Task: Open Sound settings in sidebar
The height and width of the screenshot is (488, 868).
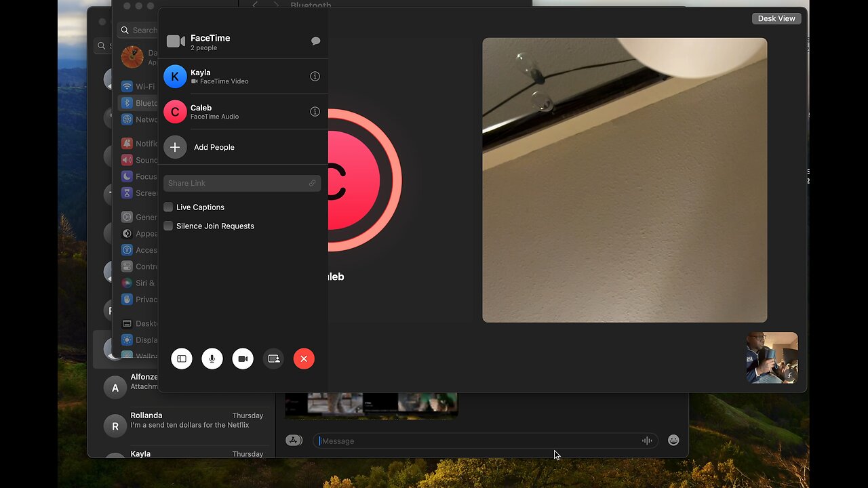Action: [138, 160]
